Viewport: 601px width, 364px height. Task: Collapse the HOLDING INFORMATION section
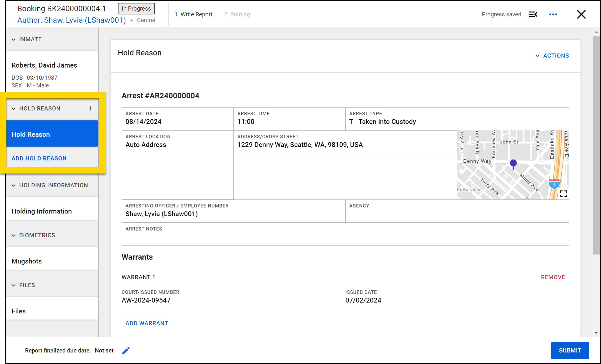click(13, 185)
